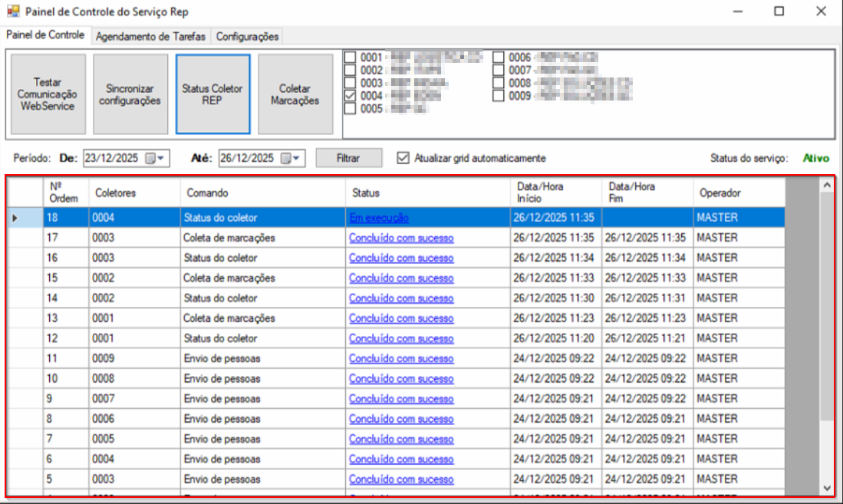Open 'Em execução' status link
The height and width of the screenshot is (504, 843).
click(379, 218)
